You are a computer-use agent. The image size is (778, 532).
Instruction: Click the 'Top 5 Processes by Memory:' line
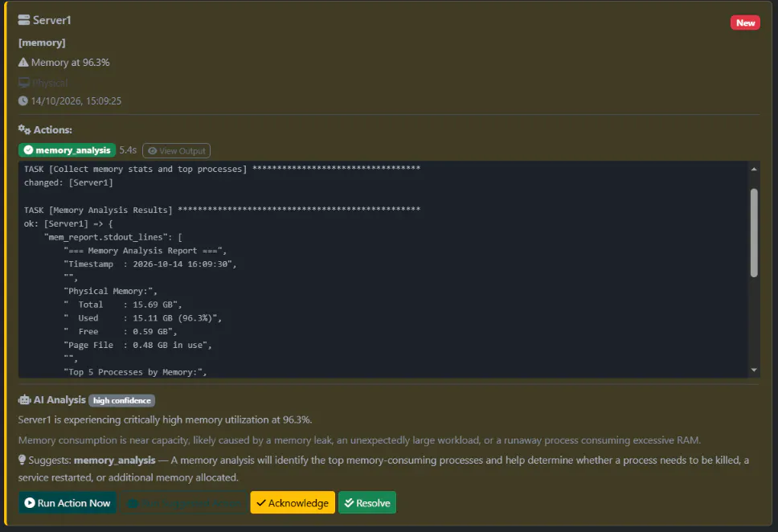(135, 372)
